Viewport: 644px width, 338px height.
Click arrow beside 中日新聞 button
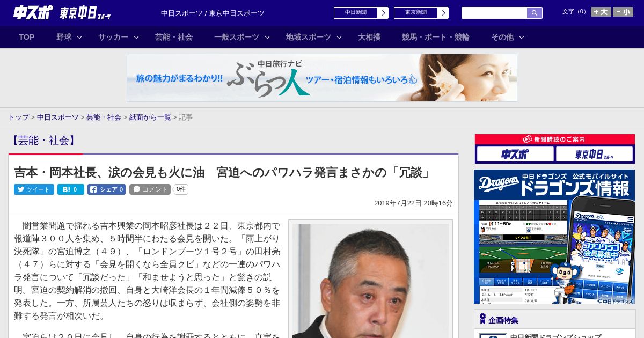pyautogui.click(x=383, y=13)
